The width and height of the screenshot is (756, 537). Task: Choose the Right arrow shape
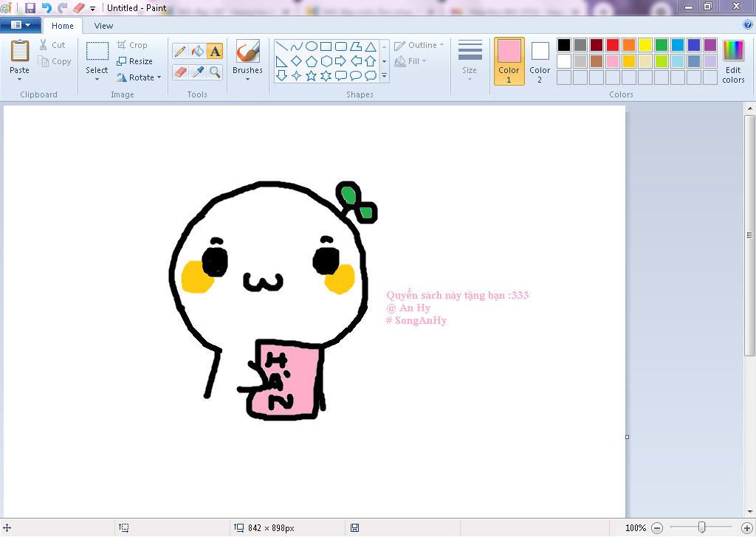341,61
